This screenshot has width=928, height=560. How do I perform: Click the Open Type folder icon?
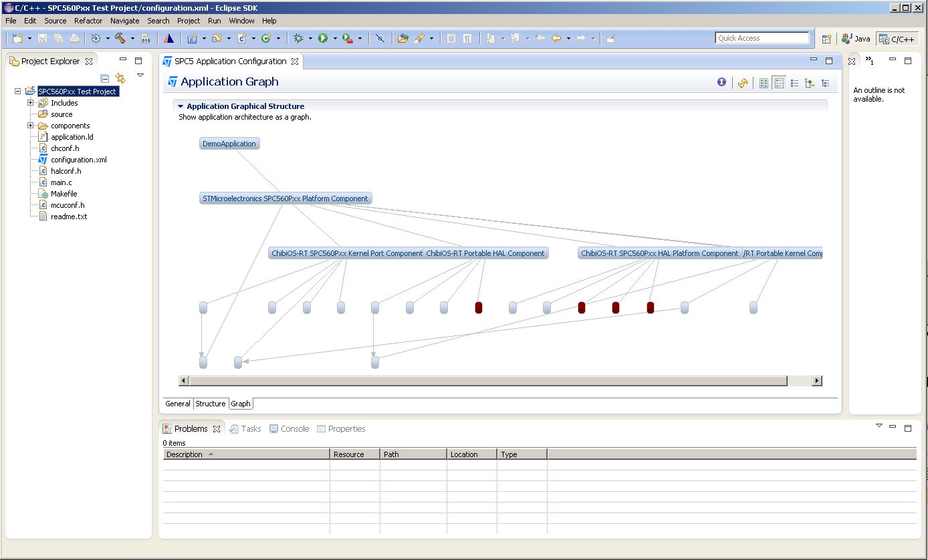[x=402, y=39]
